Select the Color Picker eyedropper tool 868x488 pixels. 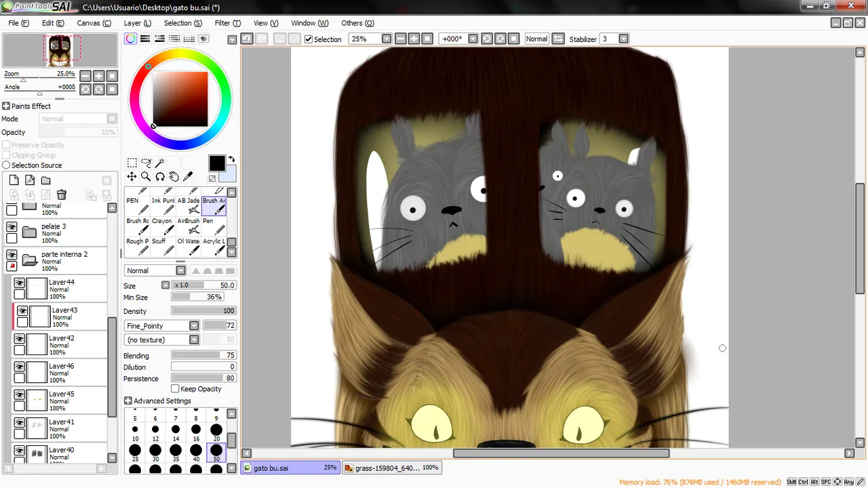(188, 177)
